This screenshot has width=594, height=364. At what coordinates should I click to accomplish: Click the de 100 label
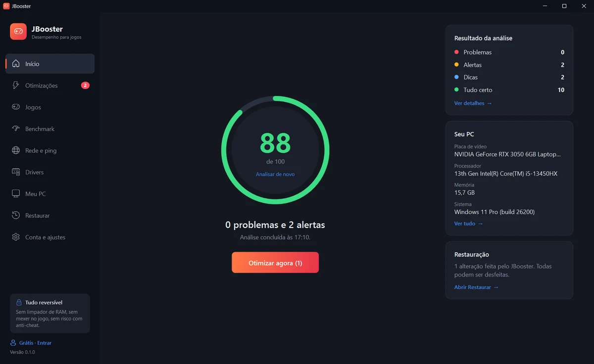click(x=275, y=162)
